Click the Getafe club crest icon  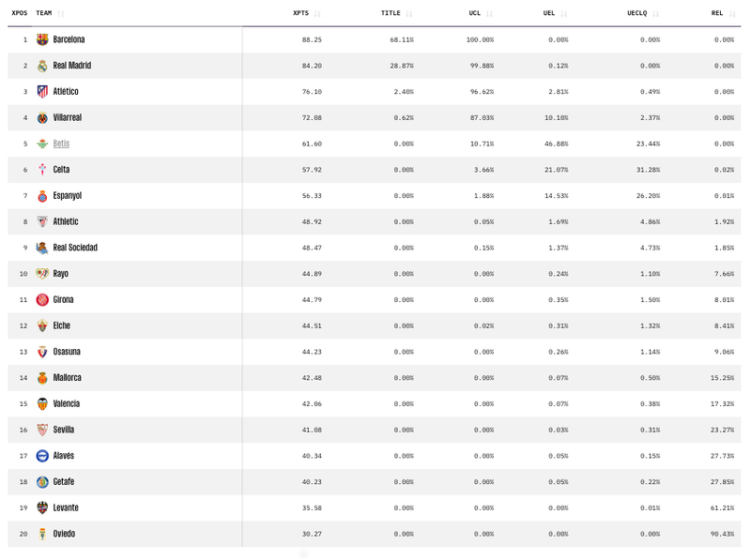(x=42, y=482)
